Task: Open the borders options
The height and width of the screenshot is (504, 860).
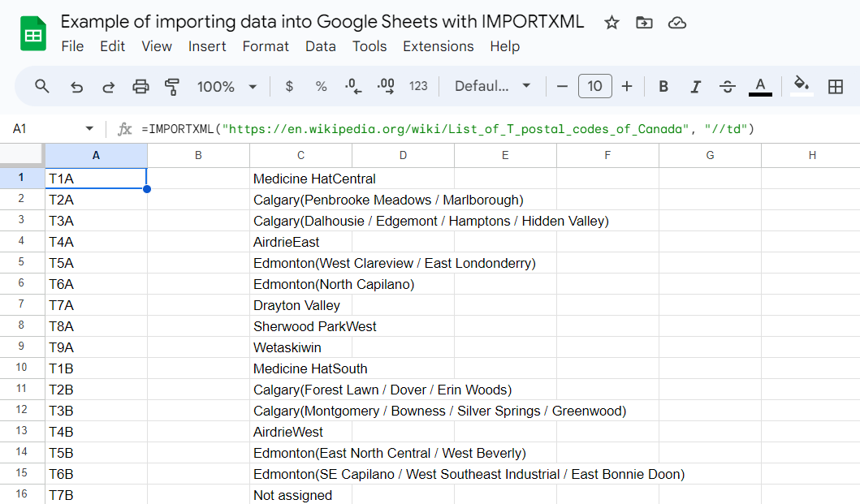Action: pyautogui.click(x=836, y=86)
